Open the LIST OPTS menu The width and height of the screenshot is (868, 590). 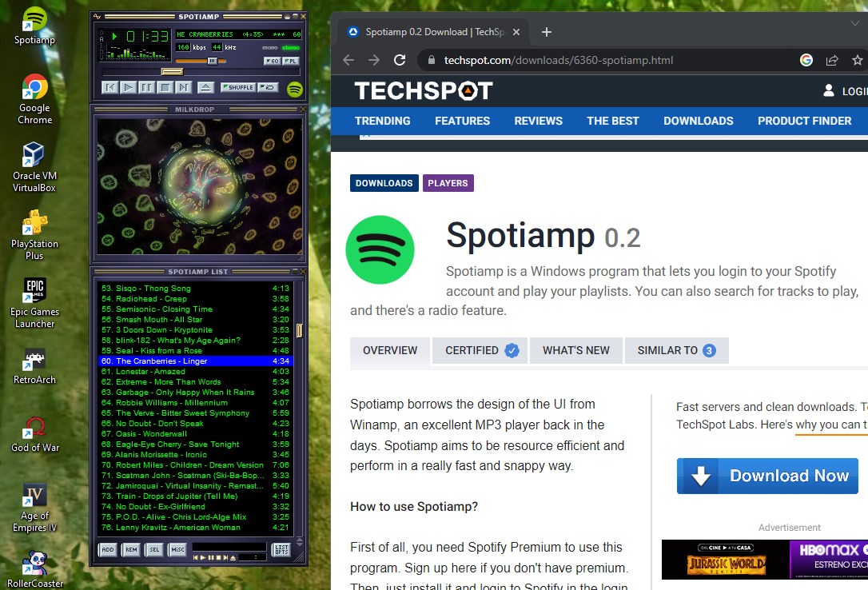click(x=281, y=549)
